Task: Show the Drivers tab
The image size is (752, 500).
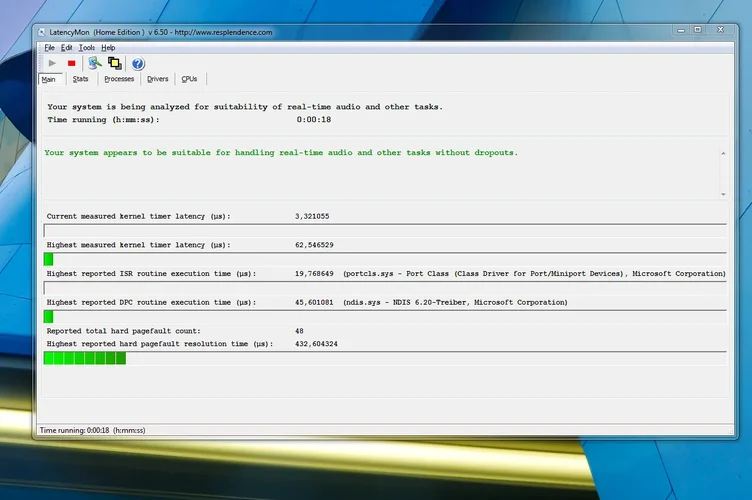Action: (x=157, y=79)
